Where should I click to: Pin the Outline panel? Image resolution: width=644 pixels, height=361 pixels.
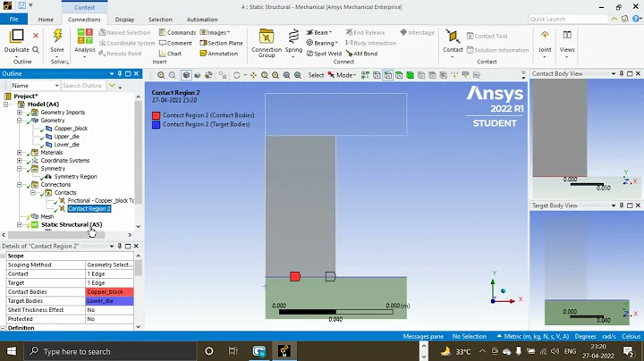pyautogui.click(x=120, y=74)
